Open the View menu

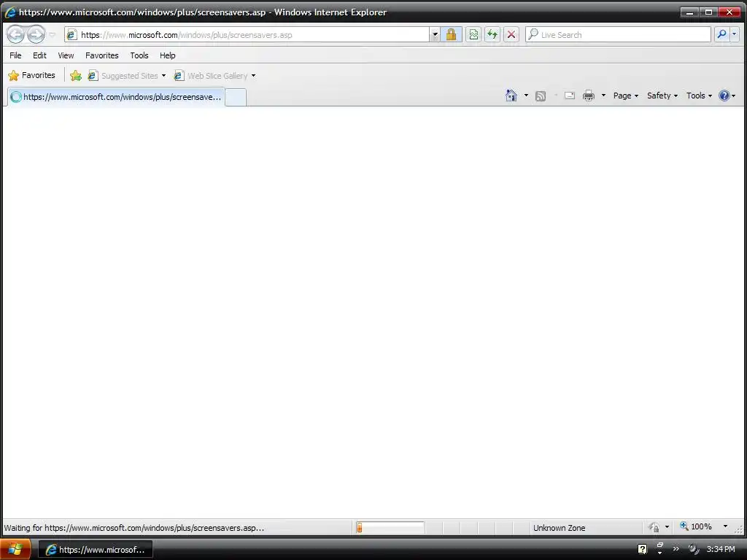coord(66,55)
